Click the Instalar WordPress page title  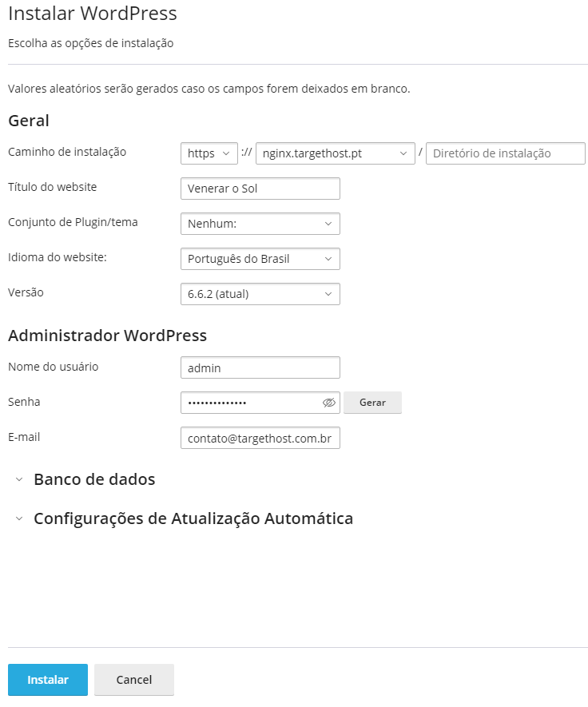pos(93,13)
